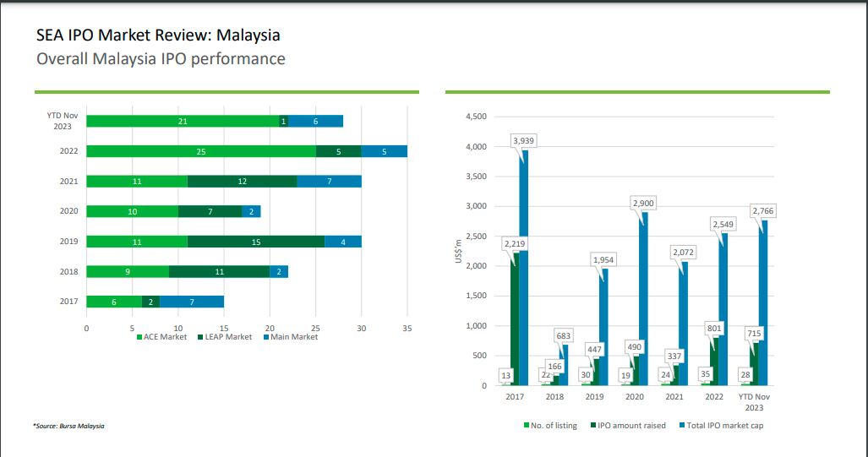868x457 pixels.
Task: Select the Total IPO market cap legend marker
Action: pos(682,426)
